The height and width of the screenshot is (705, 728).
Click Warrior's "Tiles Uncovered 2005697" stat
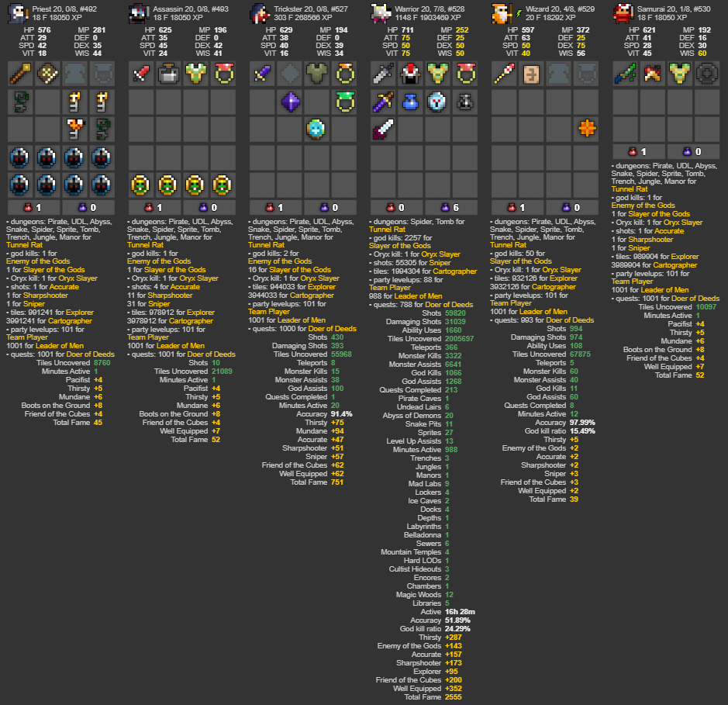click(430, 339)
